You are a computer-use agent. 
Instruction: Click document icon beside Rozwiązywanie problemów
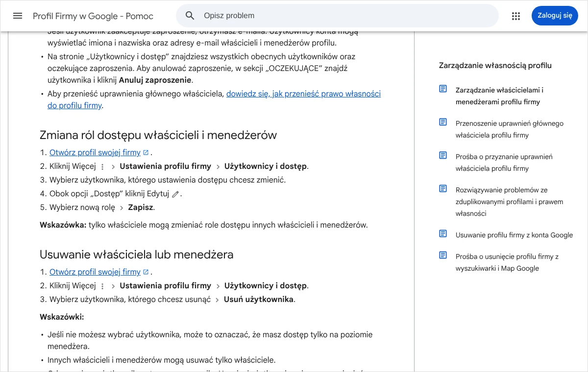[x=443, y=188]
